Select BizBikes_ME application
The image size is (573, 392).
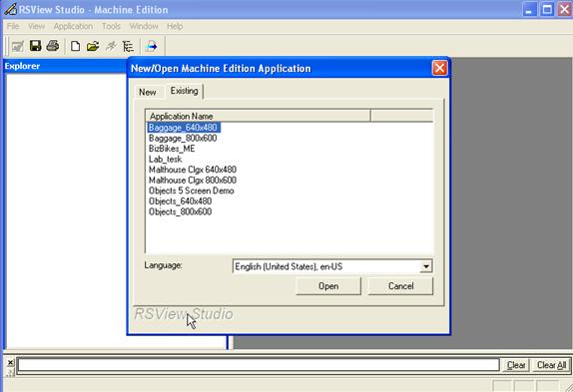[x=172, y=149]
